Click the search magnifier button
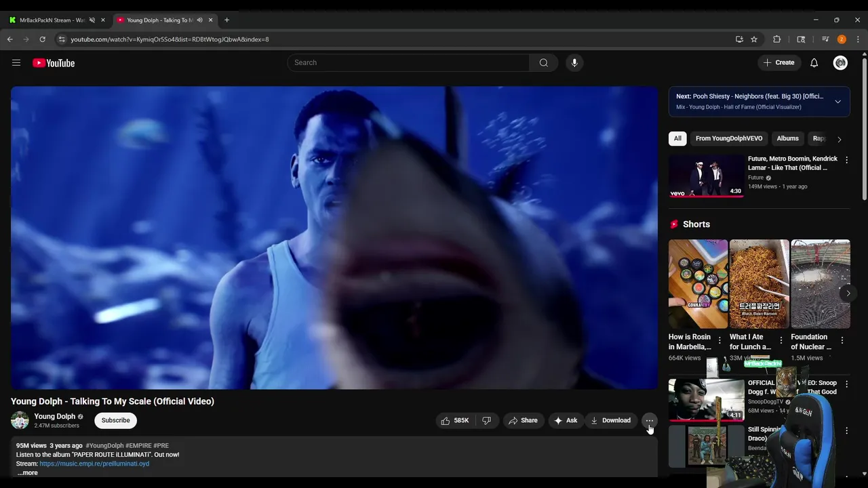Image resolution: width=868 pixels, height=488 pixels. [x=544, y=63]
